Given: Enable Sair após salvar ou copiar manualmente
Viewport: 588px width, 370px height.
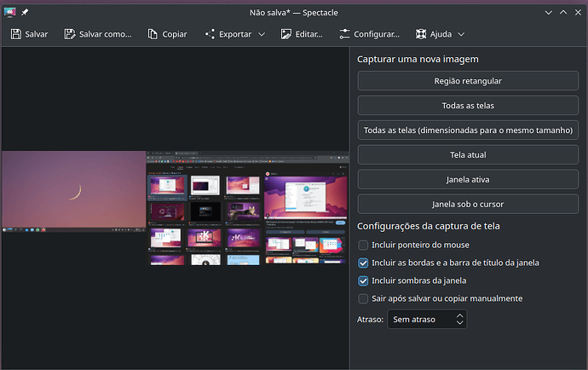Looking at the screenshot, I should (x=363, y=298).
